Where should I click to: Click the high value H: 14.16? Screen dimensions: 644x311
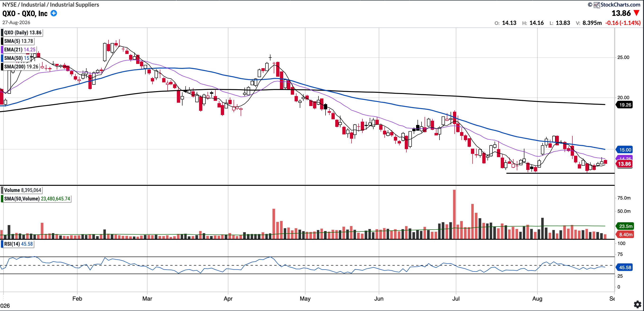point(533,23)
